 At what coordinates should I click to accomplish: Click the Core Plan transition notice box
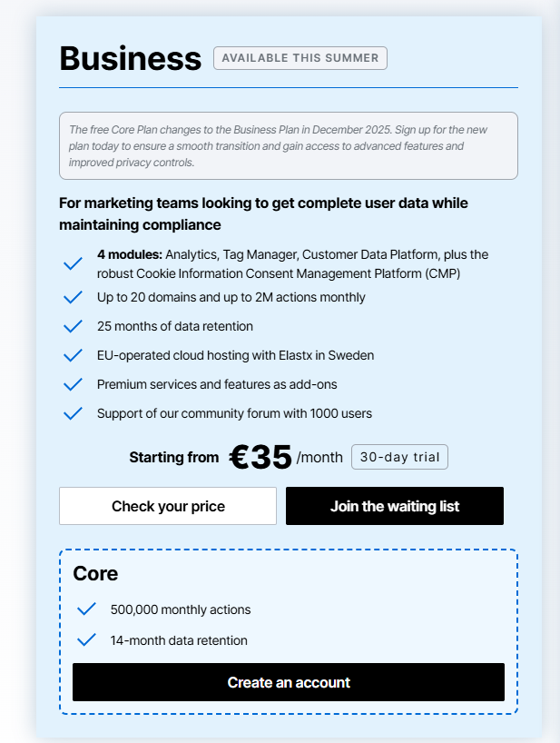coord(289,146)
